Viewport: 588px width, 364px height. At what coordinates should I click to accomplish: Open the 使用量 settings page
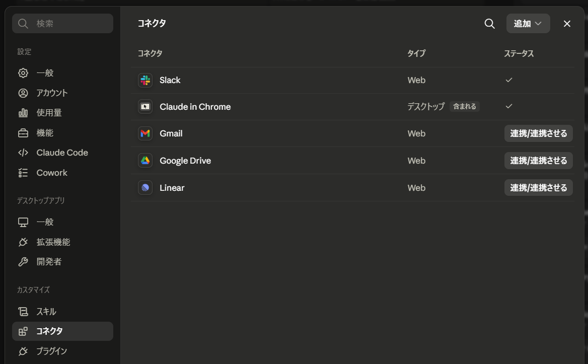pyautogui.click(x=62, y=113)
